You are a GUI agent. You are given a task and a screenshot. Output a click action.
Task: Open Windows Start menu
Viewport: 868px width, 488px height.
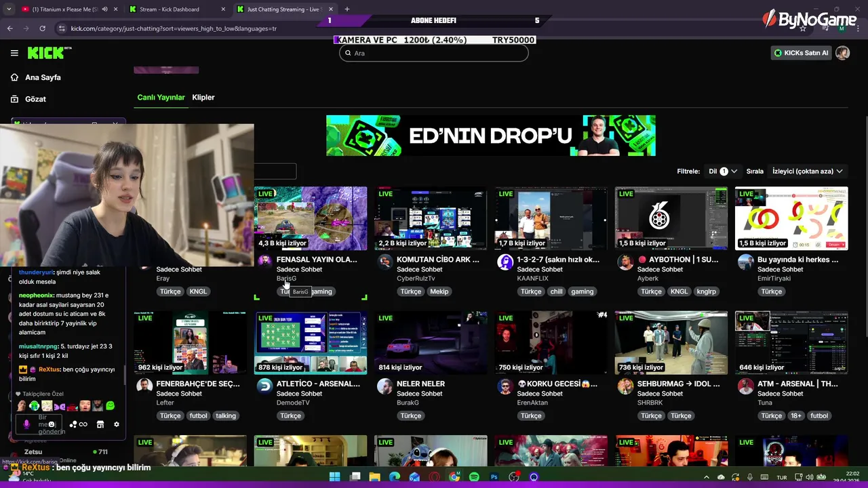tap(334, 477)
